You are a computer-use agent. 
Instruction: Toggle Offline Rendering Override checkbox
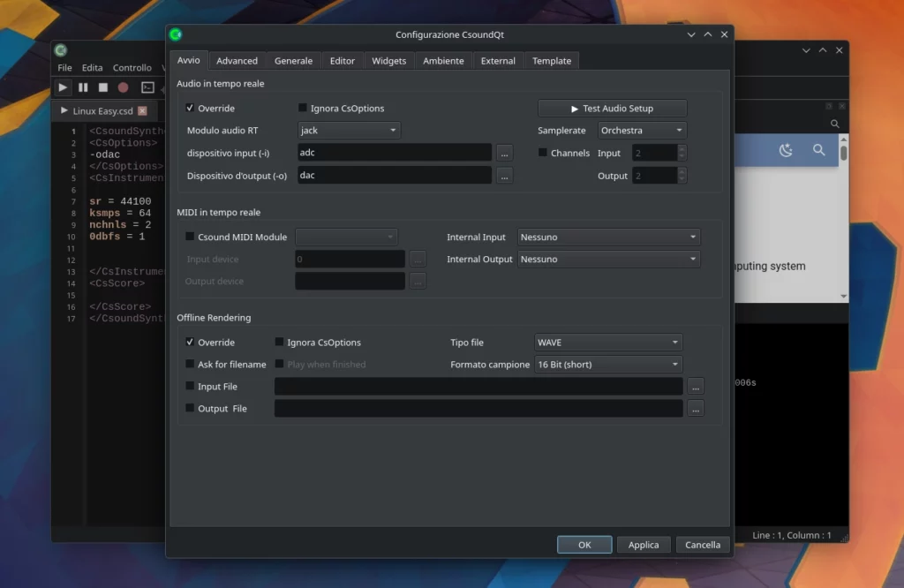pos(190,342)
